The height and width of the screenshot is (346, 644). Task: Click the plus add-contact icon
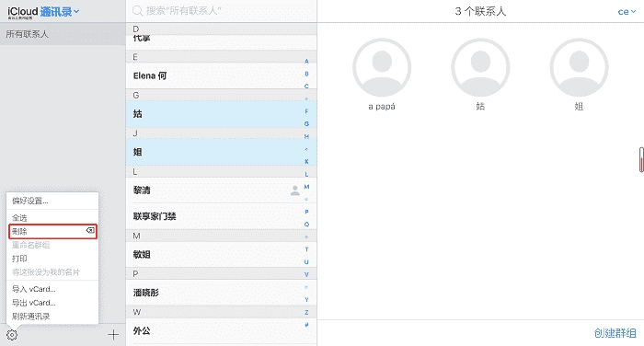113,335
